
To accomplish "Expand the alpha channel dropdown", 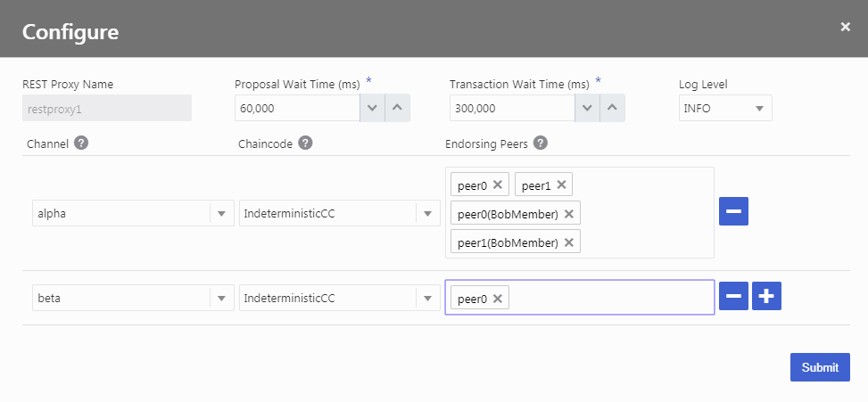I will click(x=221, y=213).
